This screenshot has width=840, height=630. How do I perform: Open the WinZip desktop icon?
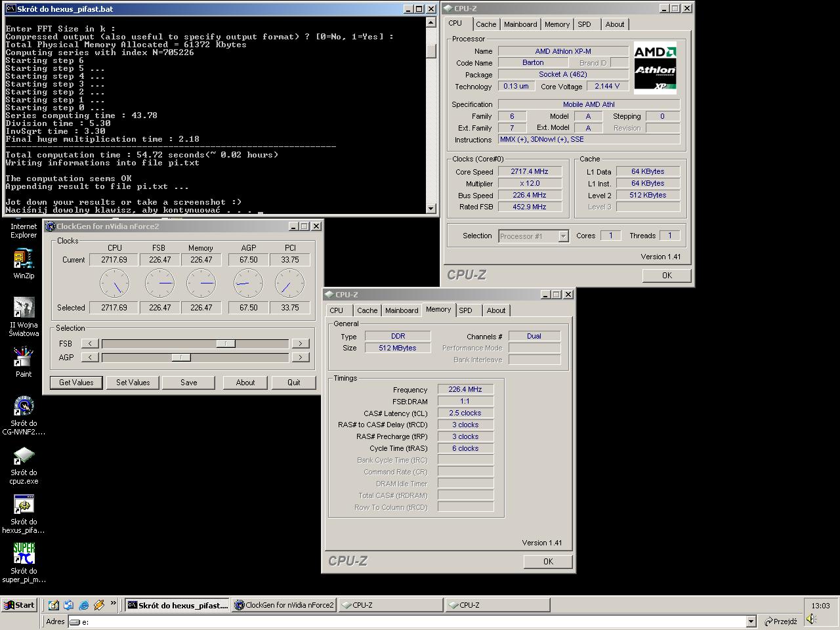(24, 264)
